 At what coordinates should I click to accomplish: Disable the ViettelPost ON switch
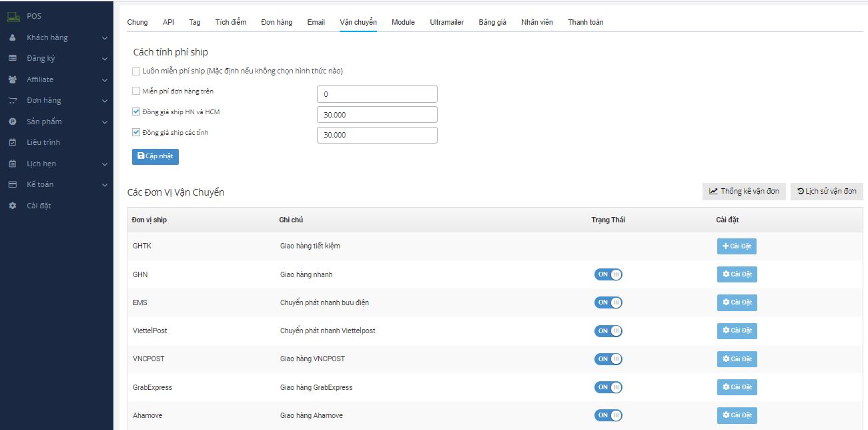click(608, 331)
